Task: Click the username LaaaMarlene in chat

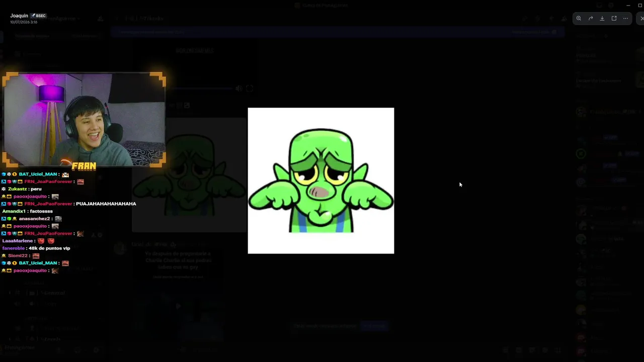Action: [18, 241]
